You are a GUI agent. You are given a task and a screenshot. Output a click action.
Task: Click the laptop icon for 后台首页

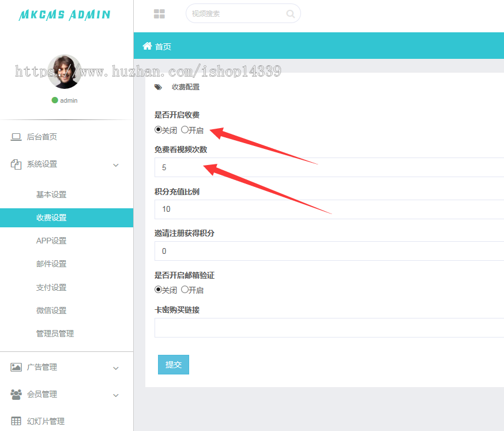point(16,137)
